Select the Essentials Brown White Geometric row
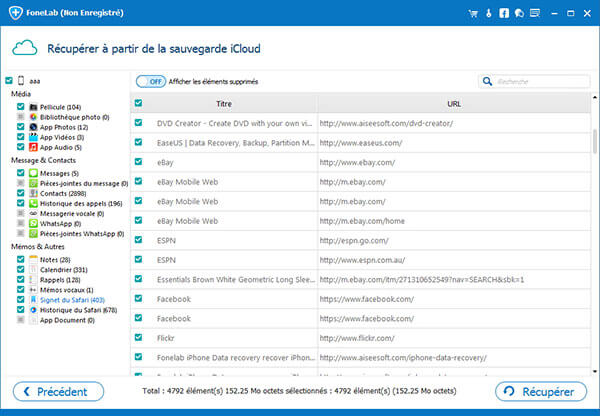 (x=360, y=280)
